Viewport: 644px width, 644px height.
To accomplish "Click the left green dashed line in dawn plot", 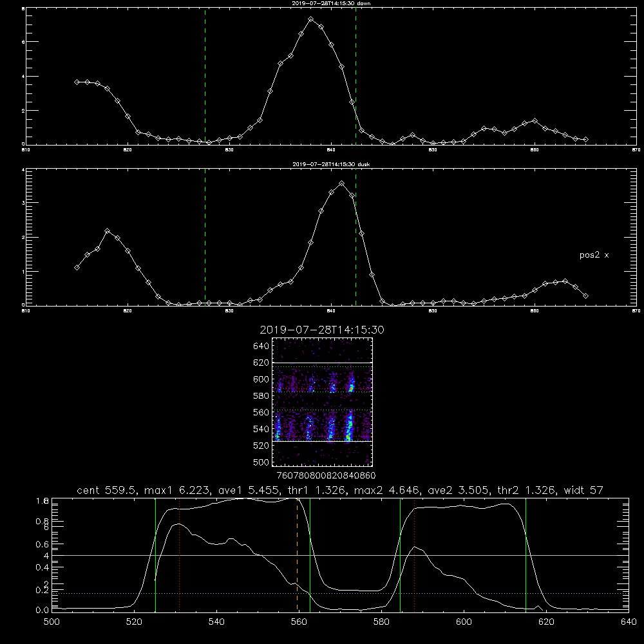I will point(205,77).
